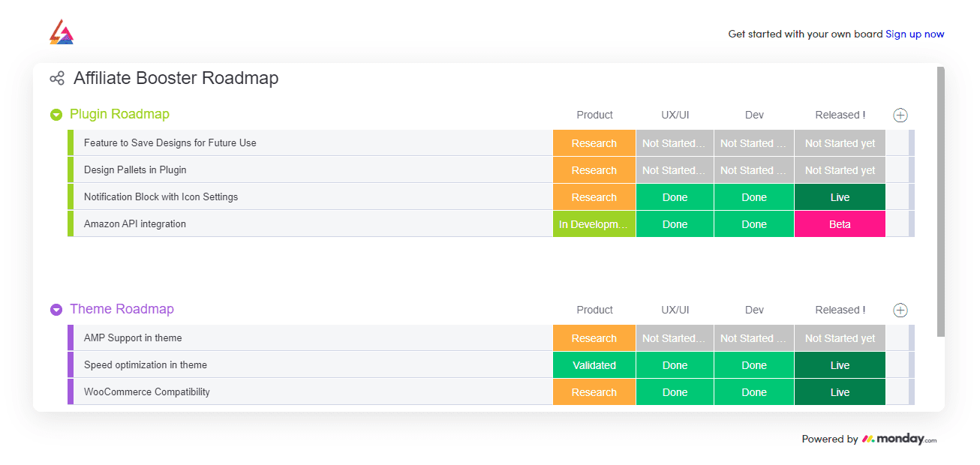Open the Live status for Notification Block row

(x=840, y=197)
